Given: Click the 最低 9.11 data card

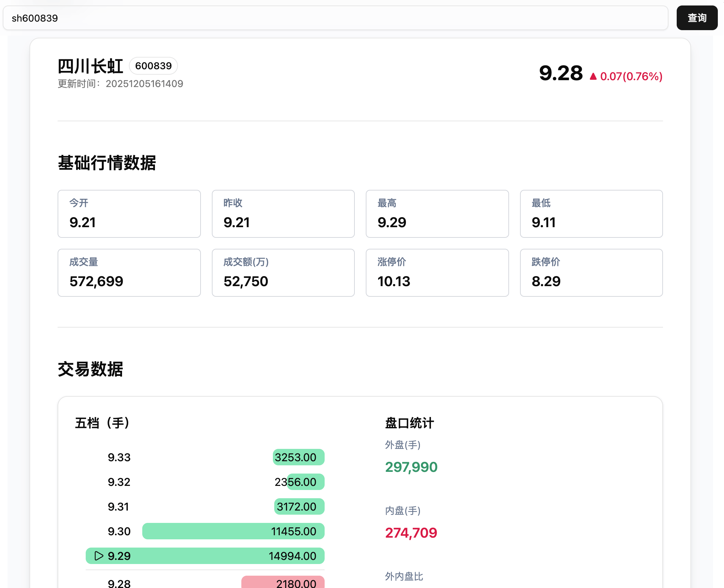Looking at the screenshot, I should coord(591,214).
